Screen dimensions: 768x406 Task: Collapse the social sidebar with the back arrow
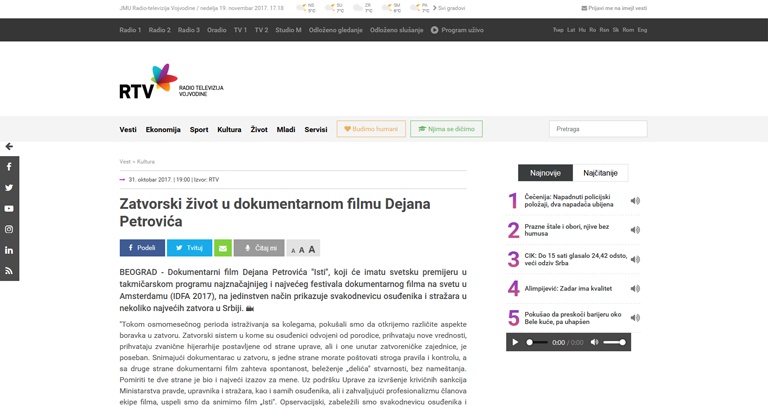(9, 146)
